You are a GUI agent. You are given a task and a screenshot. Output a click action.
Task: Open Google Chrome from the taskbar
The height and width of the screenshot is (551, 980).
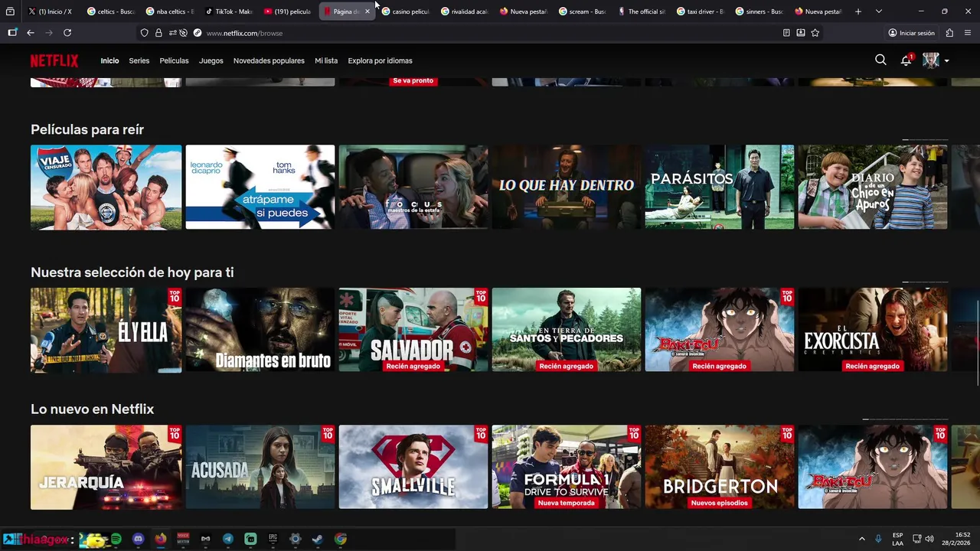tap(340, 539)
